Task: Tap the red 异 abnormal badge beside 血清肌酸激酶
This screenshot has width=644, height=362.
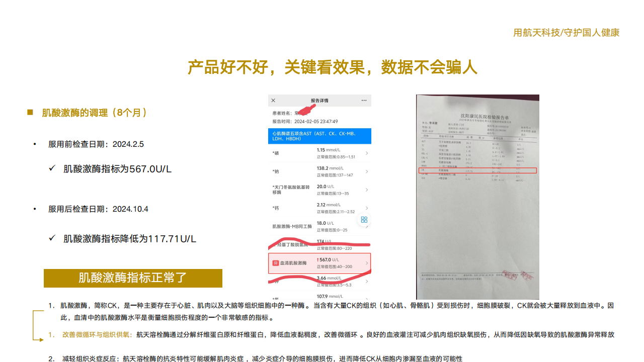Action: click(275, 263)
